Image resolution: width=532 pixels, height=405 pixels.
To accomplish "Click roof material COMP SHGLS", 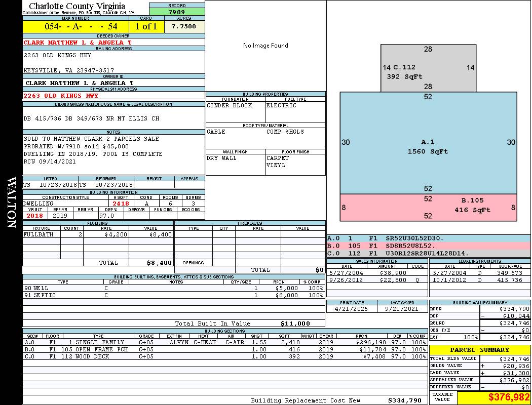I will point(285,132).
